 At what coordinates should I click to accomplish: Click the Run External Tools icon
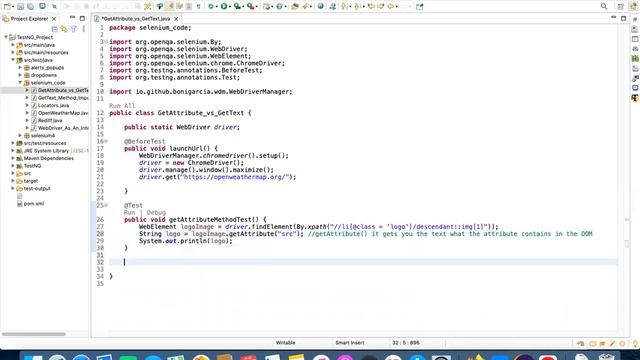[251, 7]
